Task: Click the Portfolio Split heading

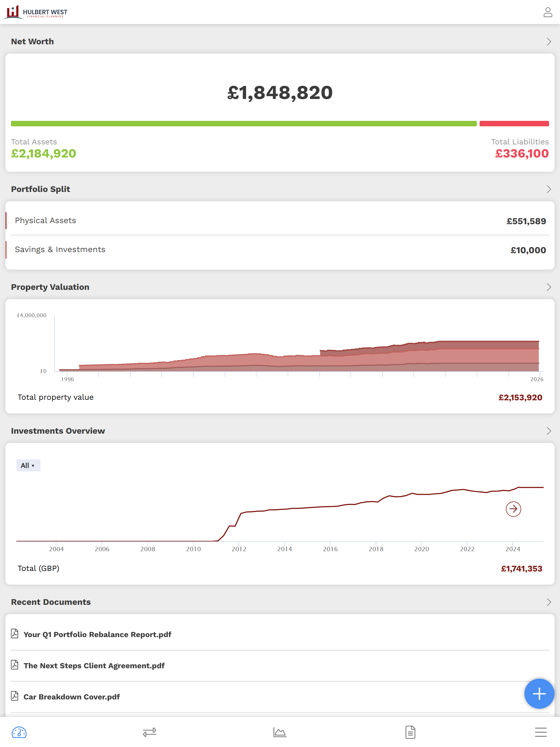Action: [x=40, y=189]
